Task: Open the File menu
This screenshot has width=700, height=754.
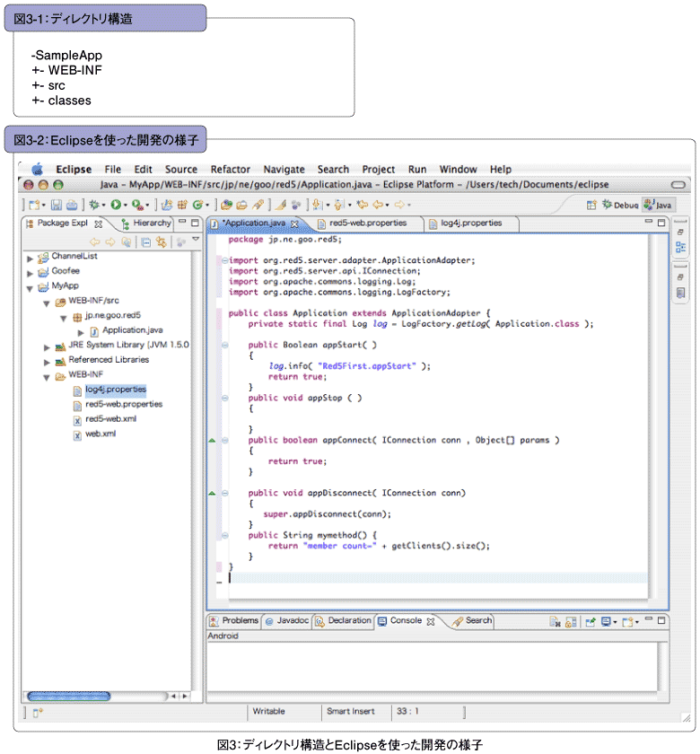Action: [113, 170]
